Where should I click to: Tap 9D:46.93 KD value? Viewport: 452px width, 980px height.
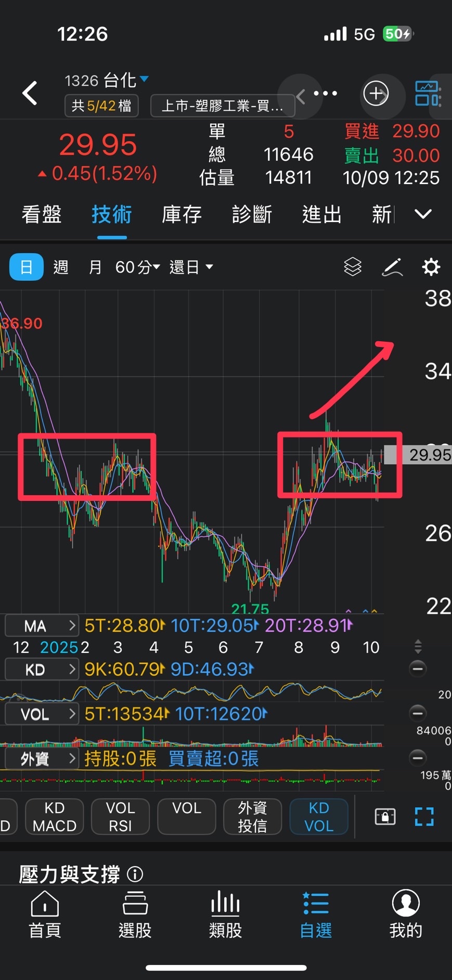(x=212, y=669)
